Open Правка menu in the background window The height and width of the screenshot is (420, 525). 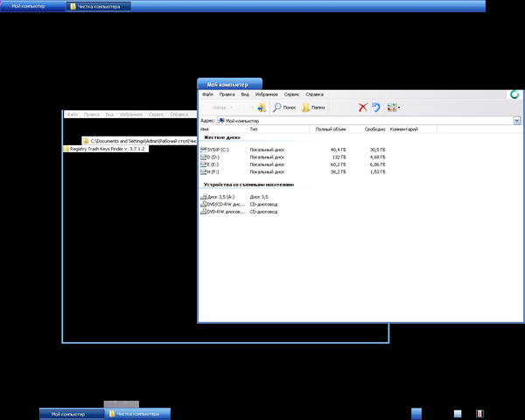pos(91,115)
